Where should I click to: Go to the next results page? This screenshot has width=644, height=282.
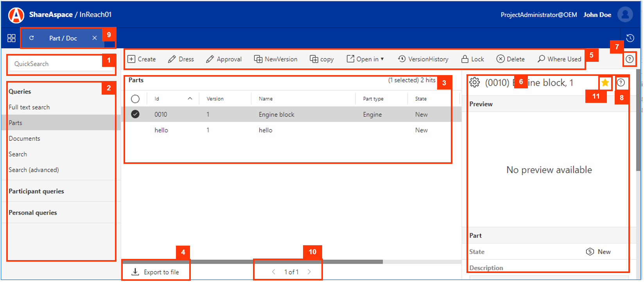pos(309,272)
